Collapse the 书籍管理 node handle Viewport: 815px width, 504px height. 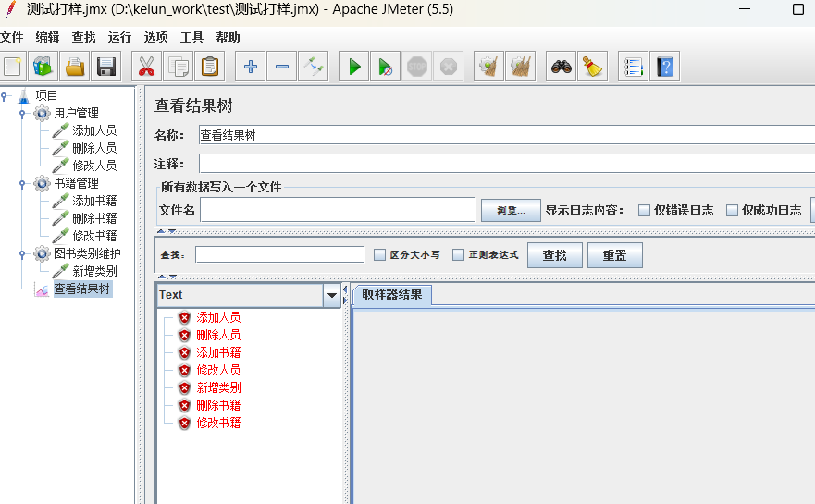[22, 183]
